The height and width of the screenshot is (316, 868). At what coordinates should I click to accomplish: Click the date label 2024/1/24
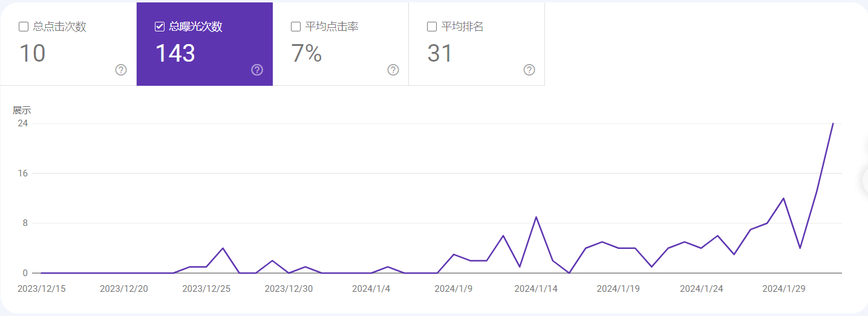click(x=701, y=289)
